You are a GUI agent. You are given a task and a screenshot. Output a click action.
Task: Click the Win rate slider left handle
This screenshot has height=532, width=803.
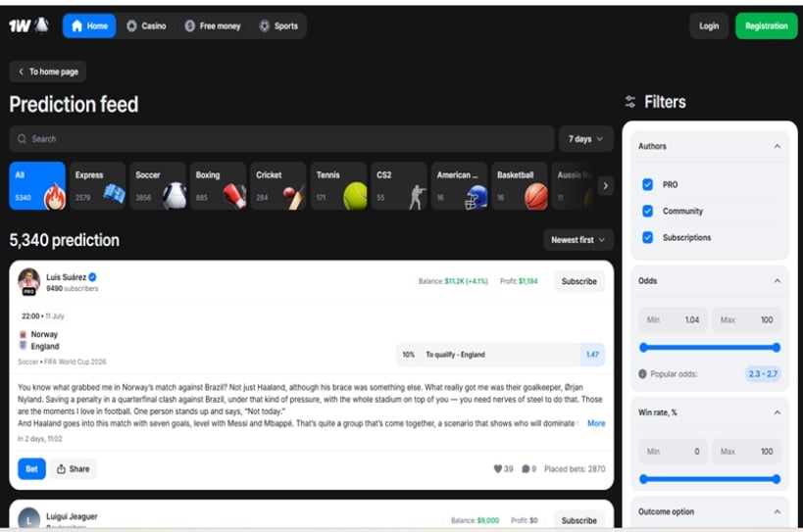click(644, 479)
